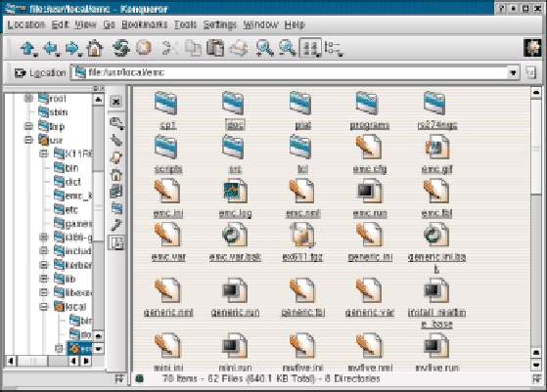Viewport: 547px width, 392px height.
Task: Open the Go menu
Action: [x=109, y=24]
